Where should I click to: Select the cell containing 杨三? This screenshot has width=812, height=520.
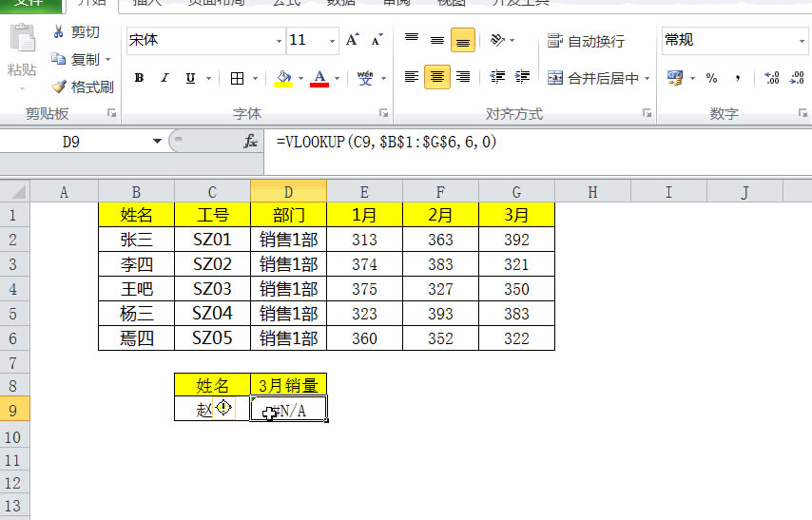[x=136, y=314]
